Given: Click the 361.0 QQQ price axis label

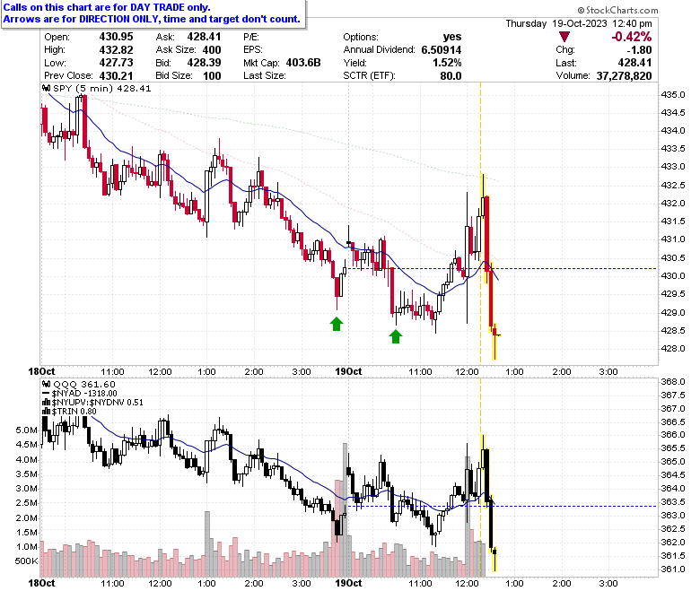Looking at the screenshot, I should (x=673, y=569).
